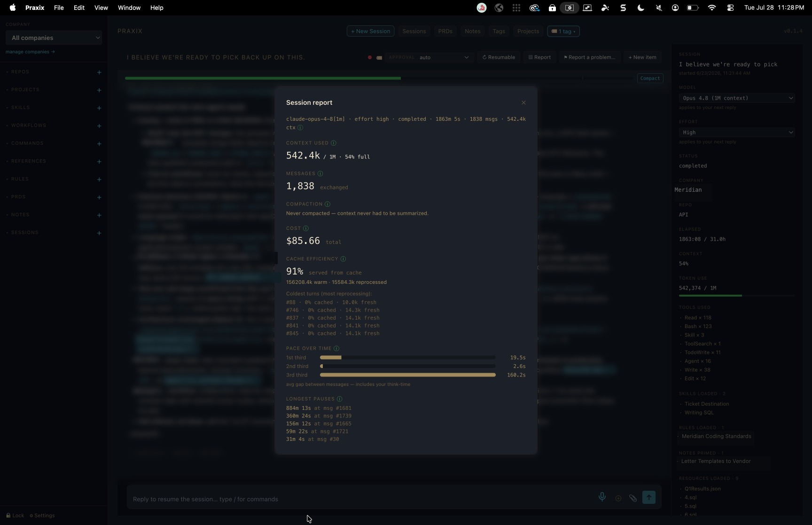Screen dimensions: 812x525
Task: Add a new reference with plus icon
Action: tap(99, 162)
